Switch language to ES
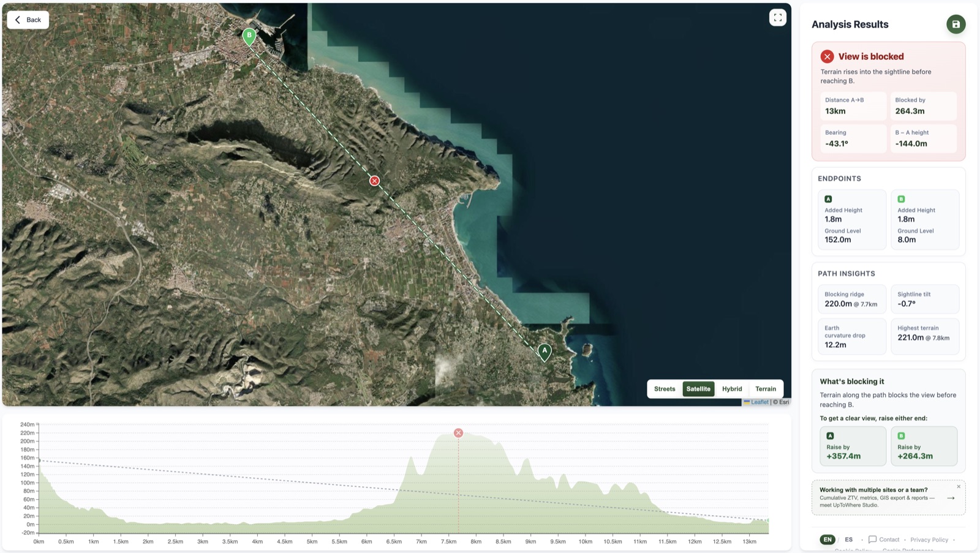The width and height of the screenshot is (980, 553). click(x=848, y=540)
